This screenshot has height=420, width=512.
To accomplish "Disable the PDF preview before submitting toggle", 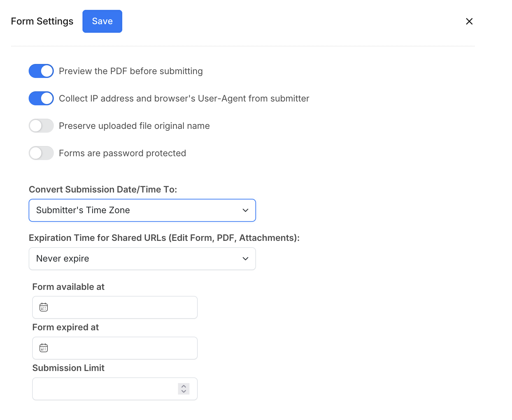I will point(41,71).
